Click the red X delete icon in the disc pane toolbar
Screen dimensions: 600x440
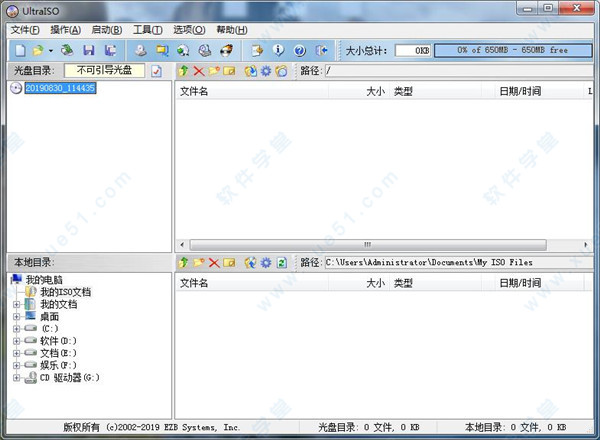coord(199,71)
